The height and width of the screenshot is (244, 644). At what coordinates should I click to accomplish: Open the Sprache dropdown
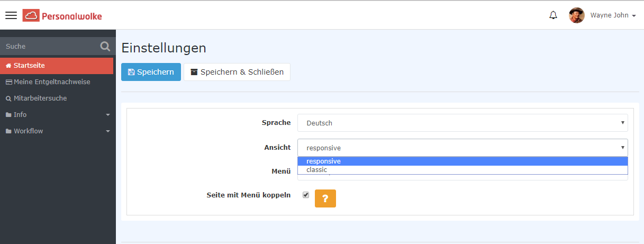click(x=462, y=123)
